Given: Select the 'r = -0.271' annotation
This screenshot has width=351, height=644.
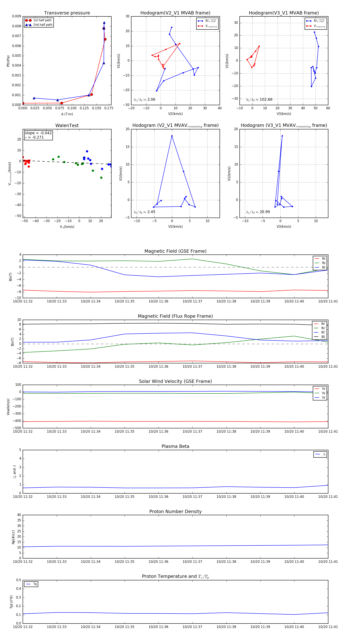Looking at the screenshot, I should click(34, 137).
